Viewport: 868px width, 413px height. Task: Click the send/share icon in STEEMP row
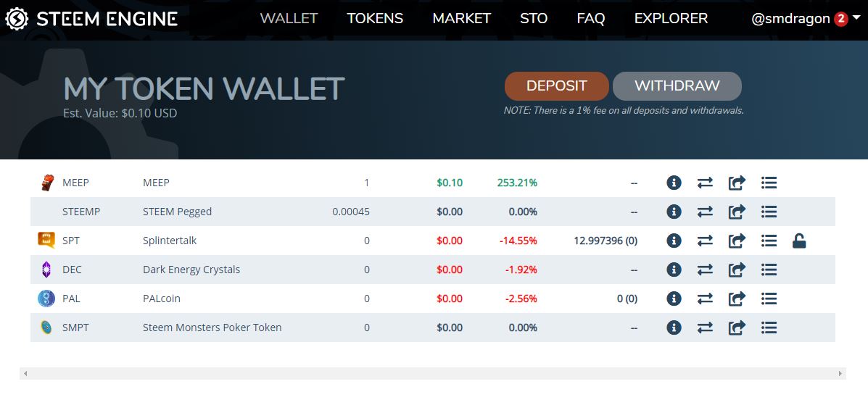tap(737, 211)
